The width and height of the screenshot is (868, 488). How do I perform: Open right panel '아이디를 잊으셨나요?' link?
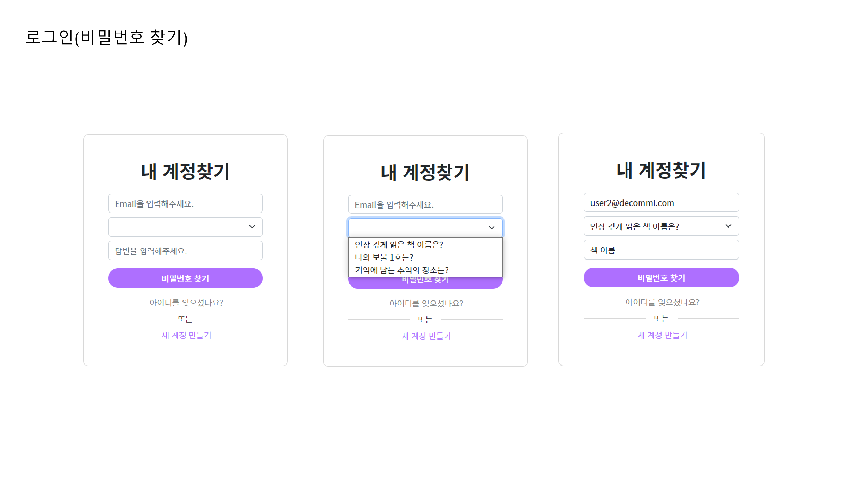click(662, 302)
